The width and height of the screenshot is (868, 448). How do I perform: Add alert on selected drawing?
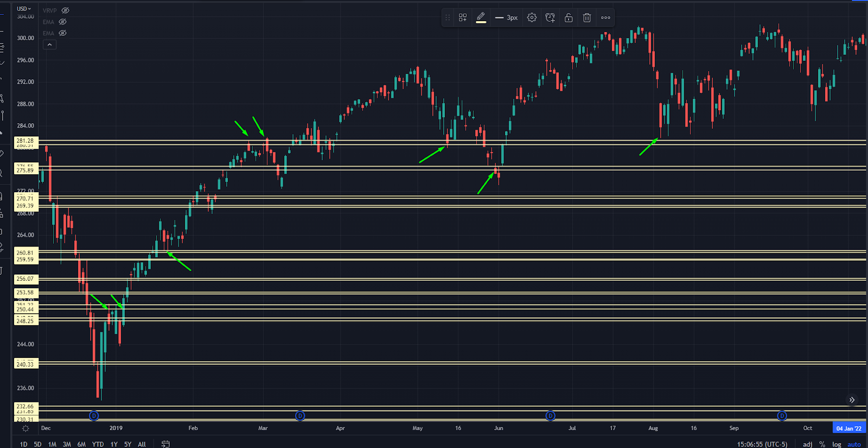tap(550, 17)
